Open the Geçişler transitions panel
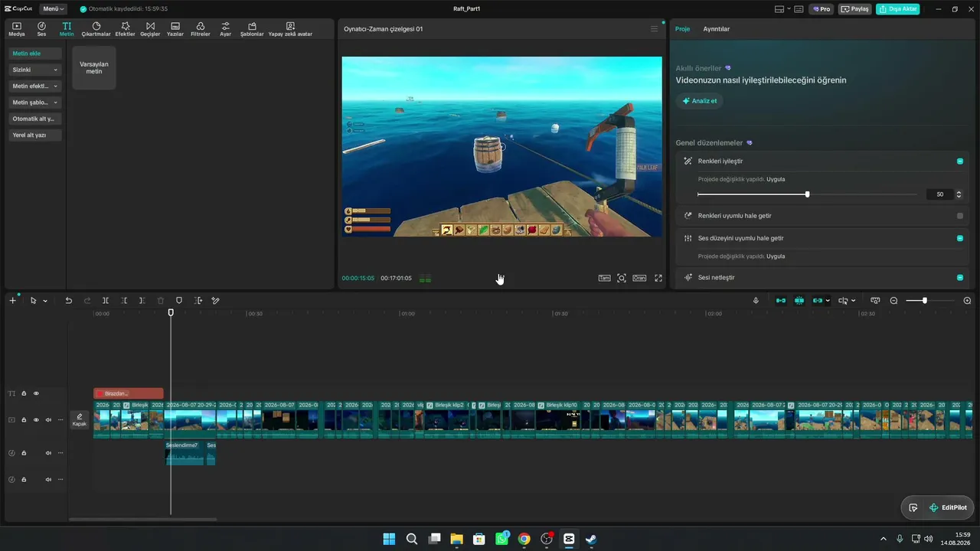Image resolution: width=980 pixels, height=551 pixels. [x=150, y=29]
